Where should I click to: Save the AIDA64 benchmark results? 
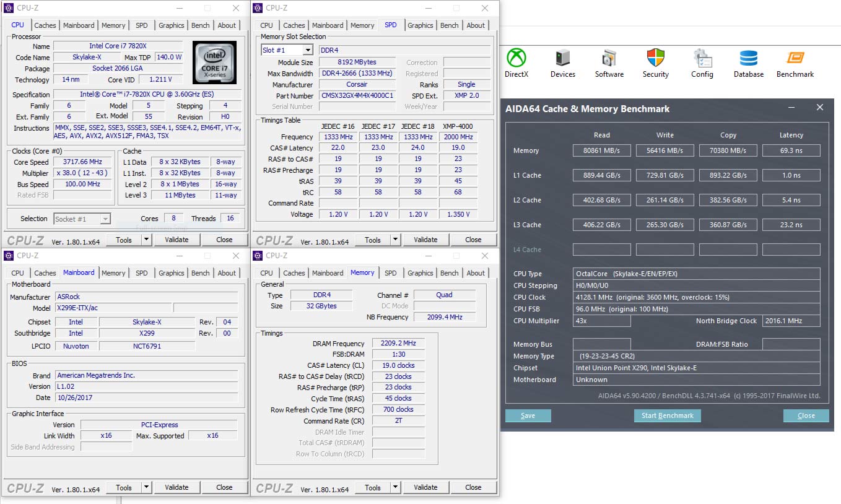pyautogui.click(x=528, y=415)
